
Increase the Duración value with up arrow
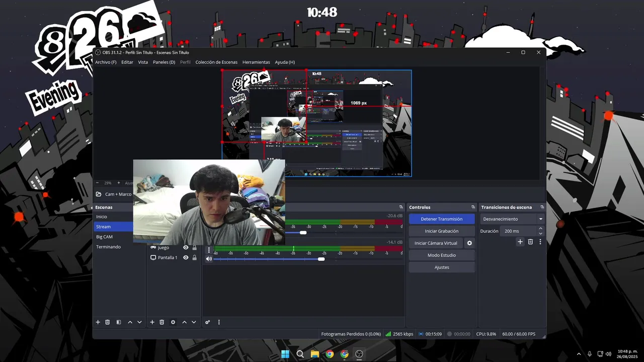point(541,229)
